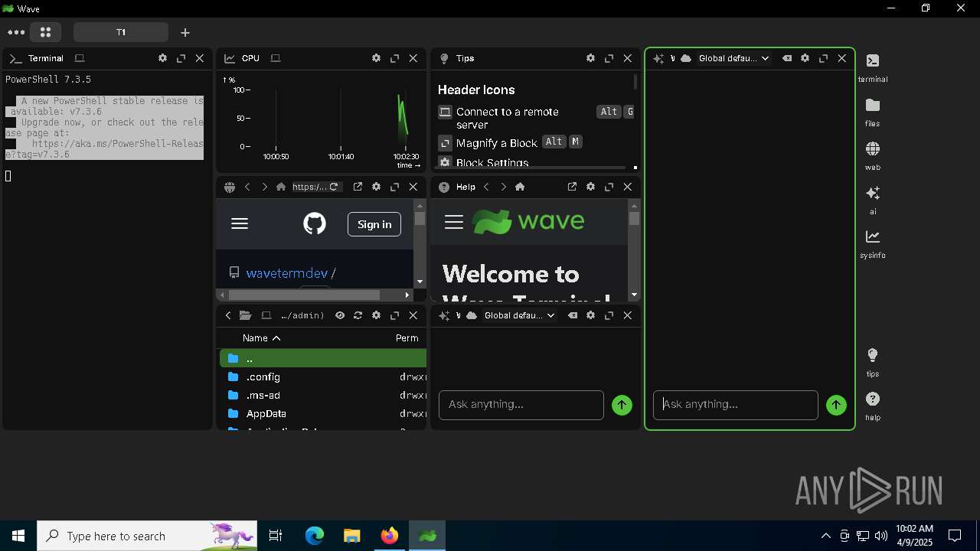Click the Wave logo in Help block
The height and width of the screenshot is (551, 980).
[528, 222]
